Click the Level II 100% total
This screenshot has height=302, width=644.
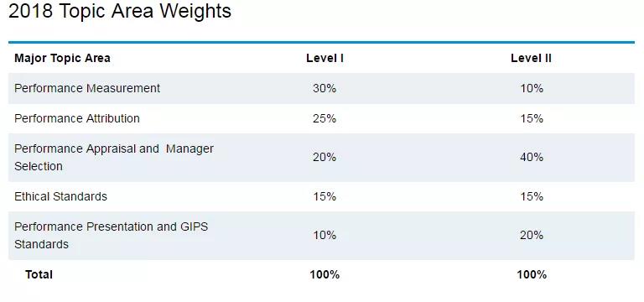532,274
